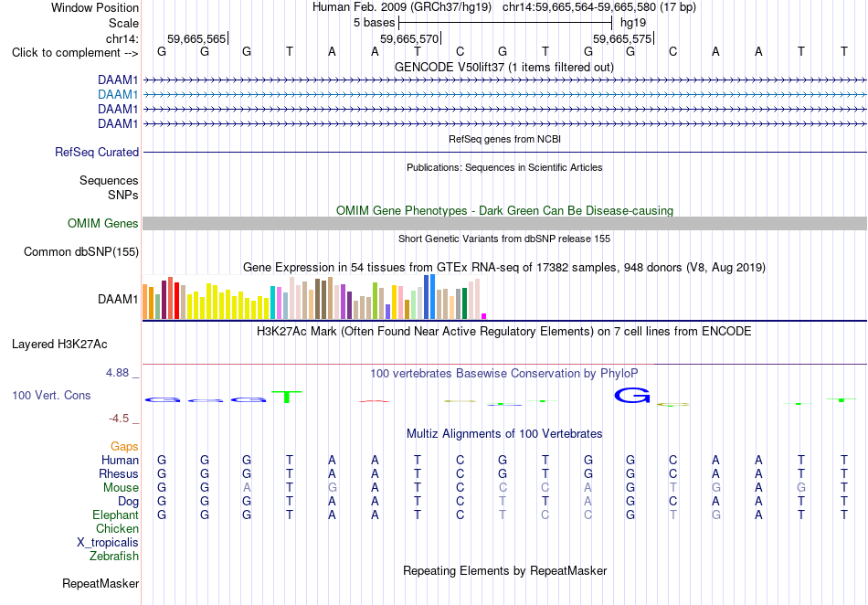Click 'Short Genetic Variants from dbSNP release 155'
The height and width of the screenshot is (605, 868).
(x=504, y=239)
